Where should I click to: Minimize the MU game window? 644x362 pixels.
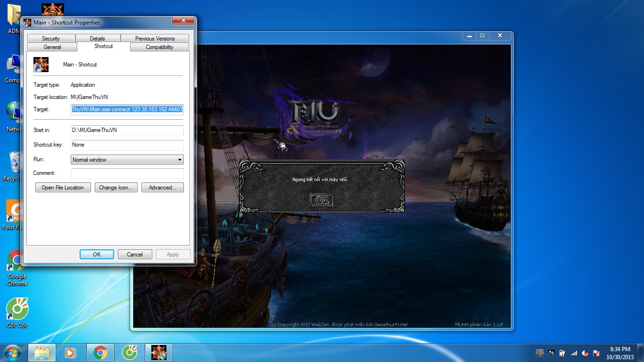tap(469, 36)
